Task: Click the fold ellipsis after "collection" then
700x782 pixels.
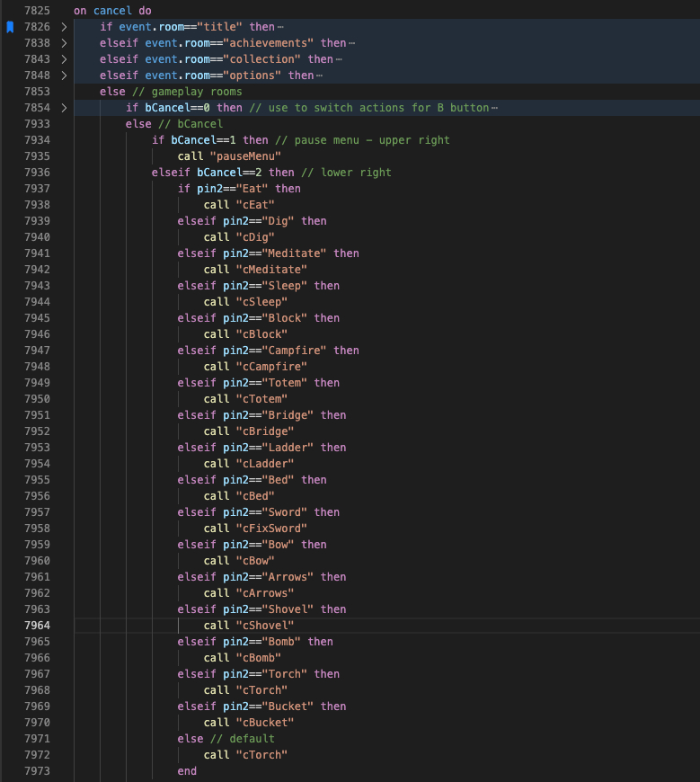Action: point(339,59)
